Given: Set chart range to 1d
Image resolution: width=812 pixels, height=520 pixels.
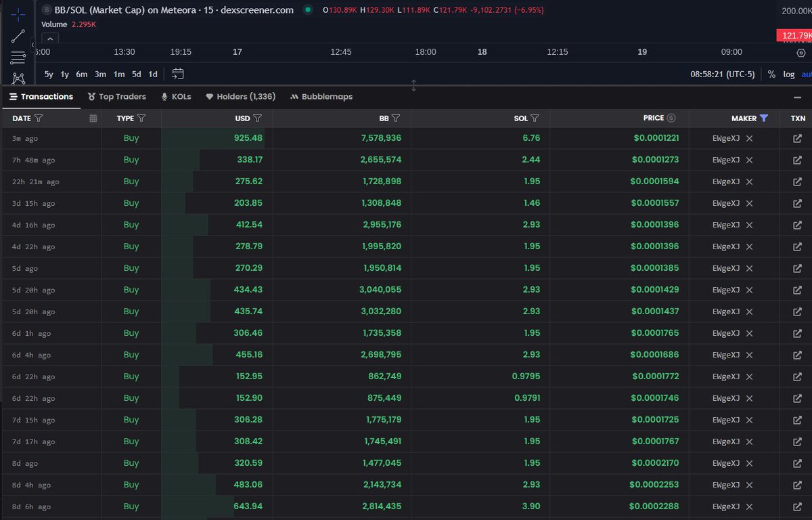Looking at the screenshot, I should point(153,74).
